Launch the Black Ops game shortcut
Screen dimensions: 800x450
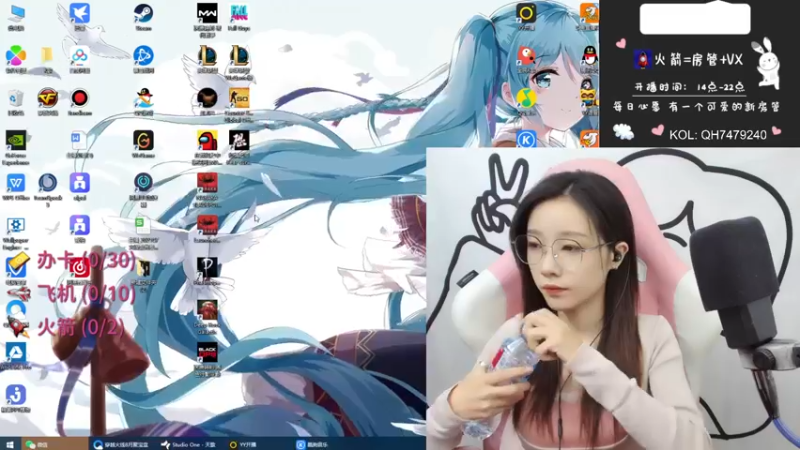coord(207,352)
